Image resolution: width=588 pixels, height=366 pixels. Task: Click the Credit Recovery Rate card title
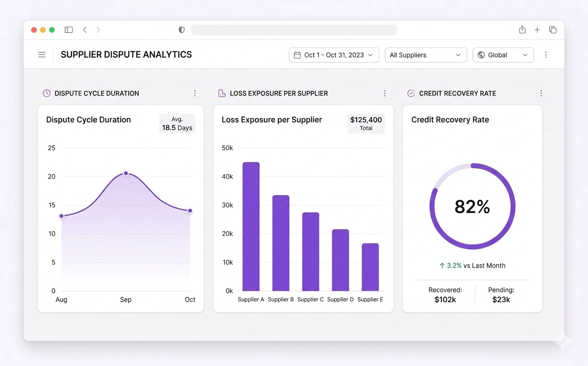pos(450,120)
